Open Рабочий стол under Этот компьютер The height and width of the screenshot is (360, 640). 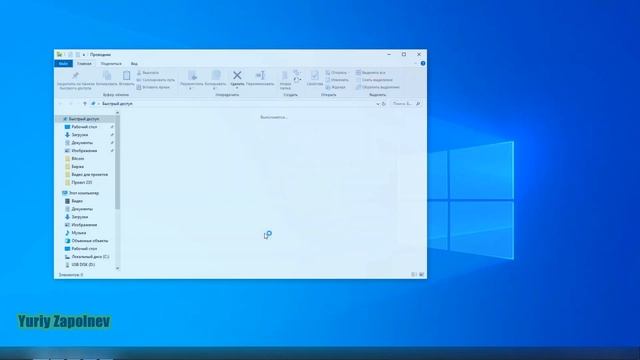(84, 249)
